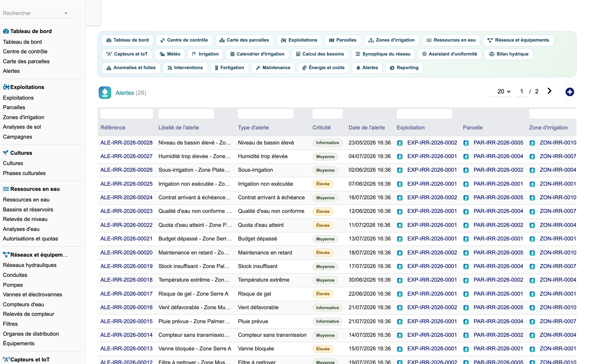This screenshot has width=589, height=364.
Task: Open Zones d'irrigation top tab
Action: coord(391,40)
